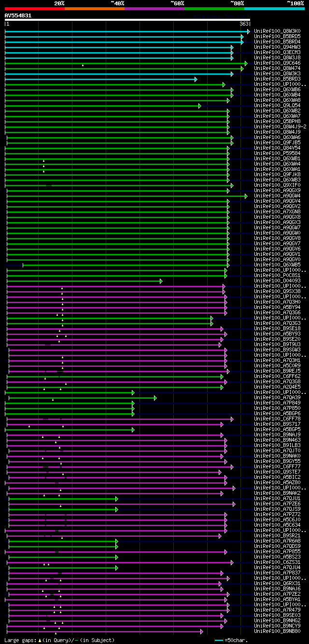The height and width of the screenshot is (644, 309).
Task: Select the UniRef100_Q9FJK8 label
Action: 278,174
